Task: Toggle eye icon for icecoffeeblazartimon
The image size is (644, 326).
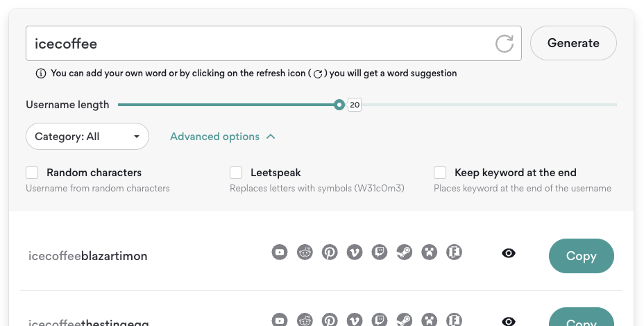Action: click(x=509, y=254)
